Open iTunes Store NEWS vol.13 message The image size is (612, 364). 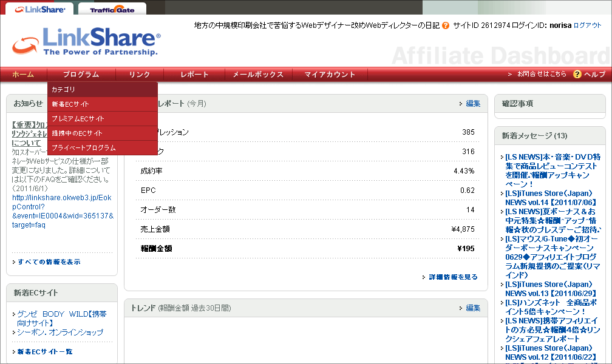[551, 289]
